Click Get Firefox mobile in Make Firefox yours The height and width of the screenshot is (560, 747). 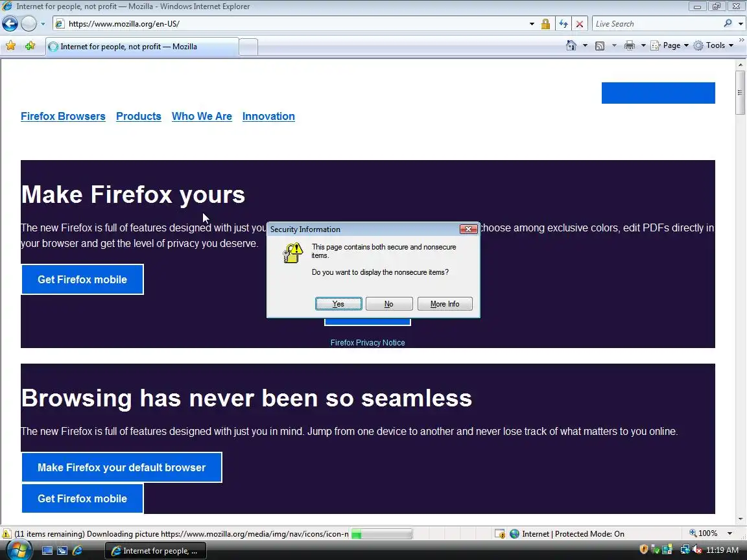tap(82, 279)
